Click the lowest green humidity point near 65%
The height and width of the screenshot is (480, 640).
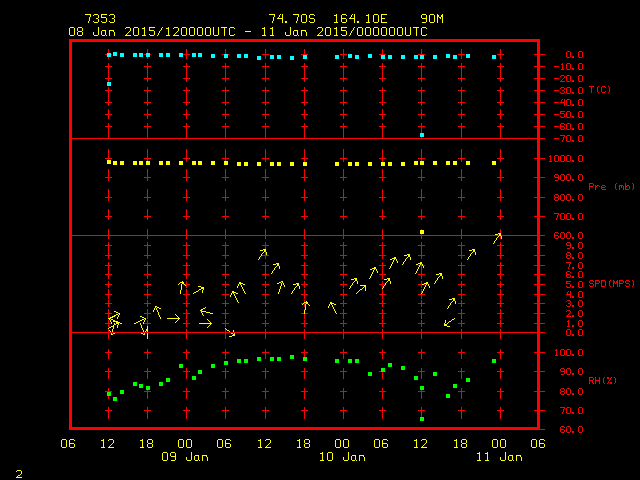(x=422, y=419)
